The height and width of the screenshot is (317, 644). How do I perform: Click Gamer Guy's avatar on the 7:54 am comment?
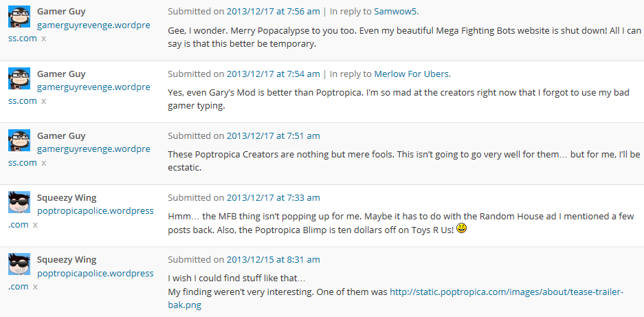pos(19,78)
